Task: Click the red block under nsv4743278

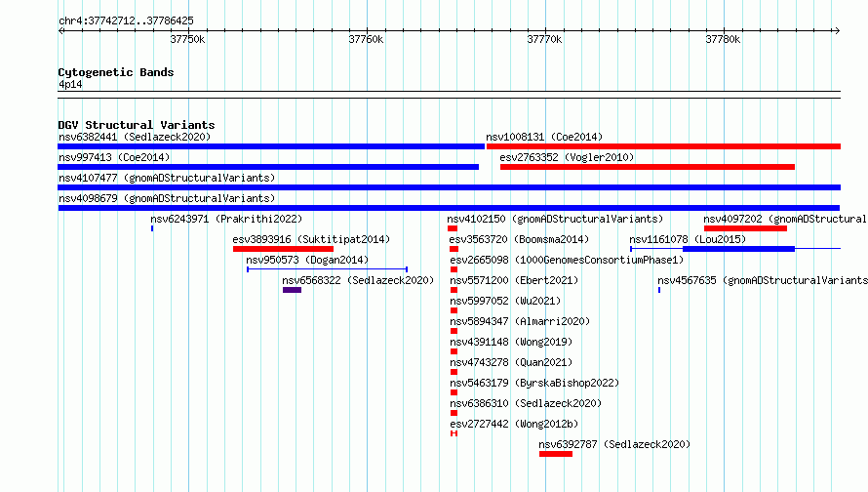Action: (x=454, y=372)
